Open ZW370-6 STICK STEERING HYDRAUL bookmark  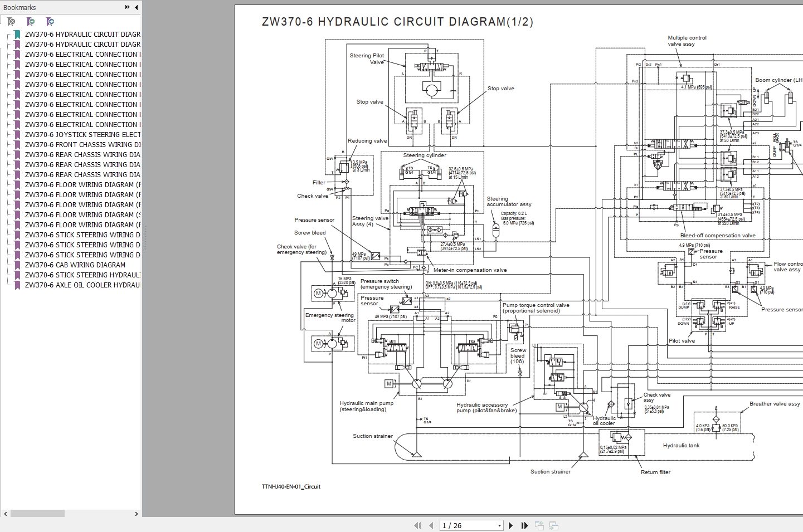pyautogui.click(x=82, y=275)
